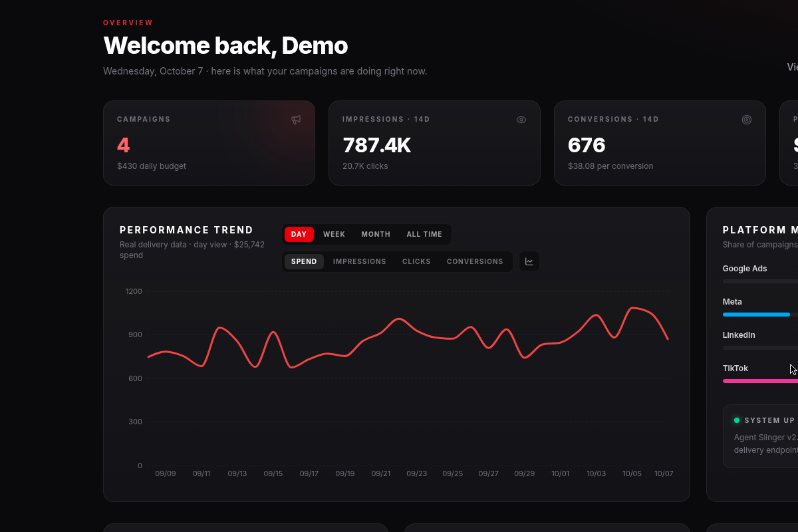
Task: Click the LinkedIn platform label
Action: click(739, 335)
